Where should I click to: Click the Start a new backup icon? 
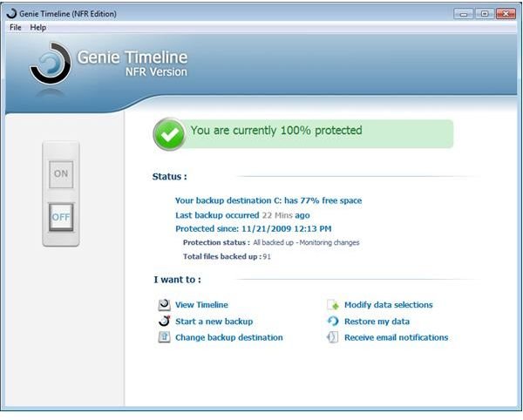click(164, 321)
